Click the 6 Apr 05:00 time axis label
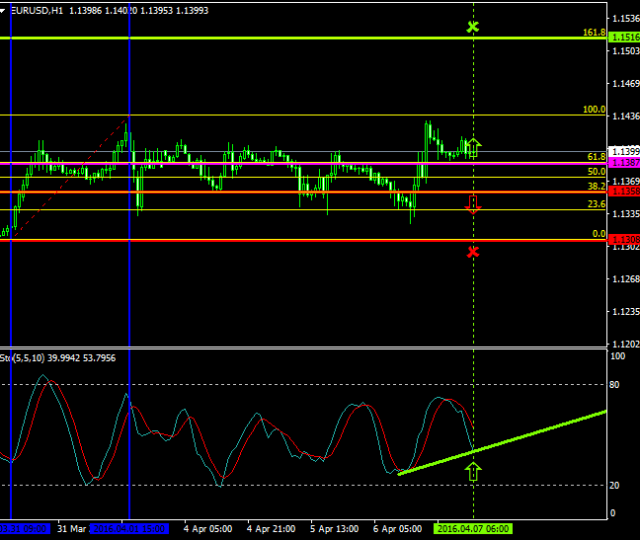640x540 pixels. (x=398, y=529)
